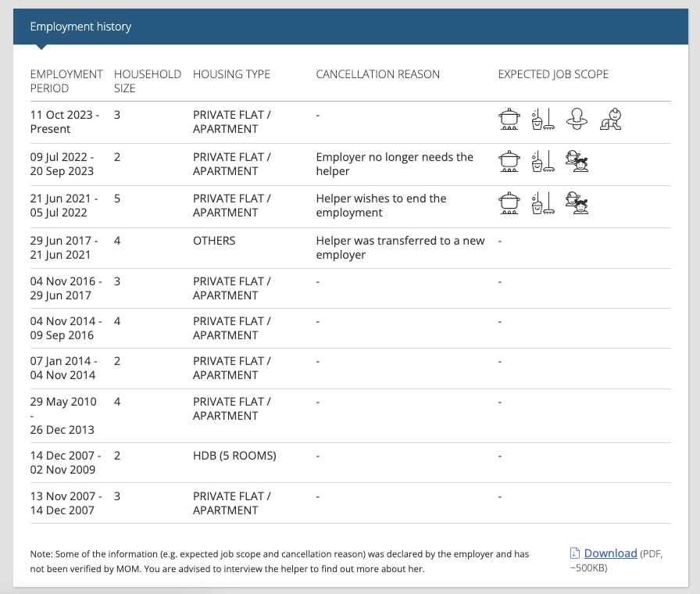This screenshot has width=700, height=594.
Task: Select the HDB (5 ROOMS) housing type cell
Action: coord(234,456)
